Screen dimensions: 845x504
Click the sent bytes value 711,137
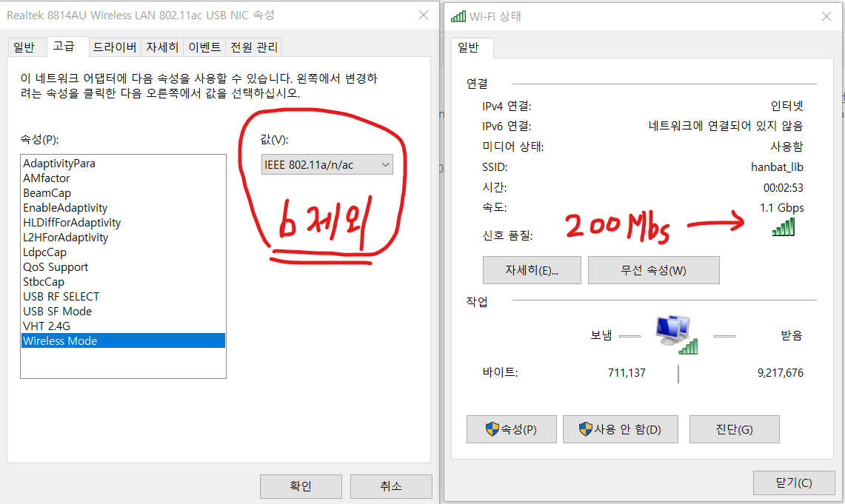[627, 372]
